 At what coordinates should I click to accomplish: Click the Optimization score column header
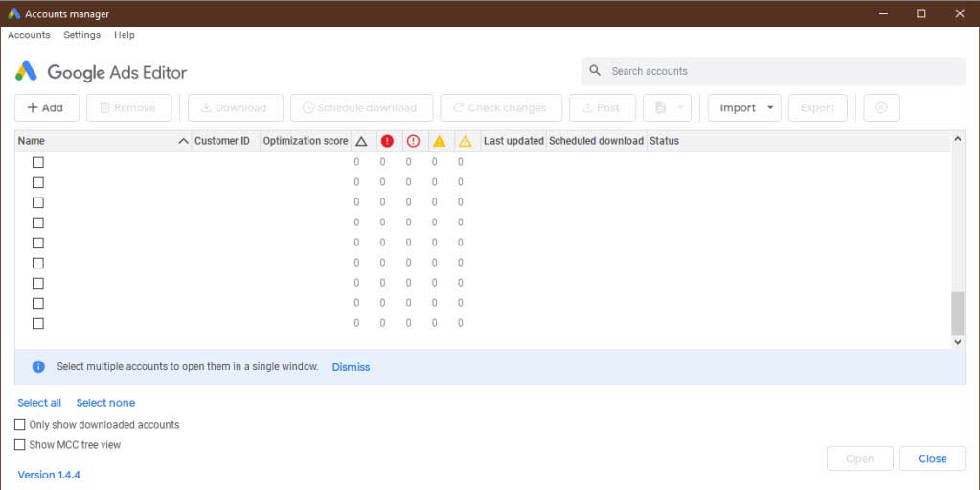point(305,141)
